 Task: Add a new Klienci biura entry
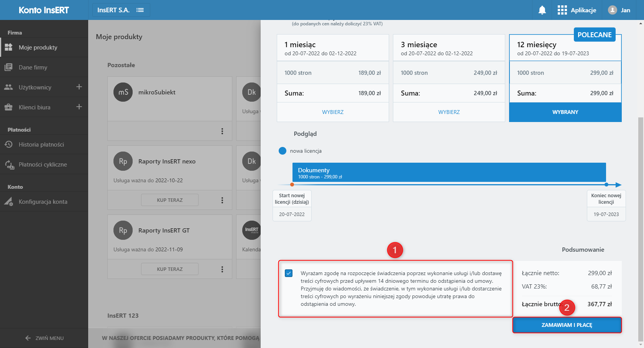pos(79,107)
